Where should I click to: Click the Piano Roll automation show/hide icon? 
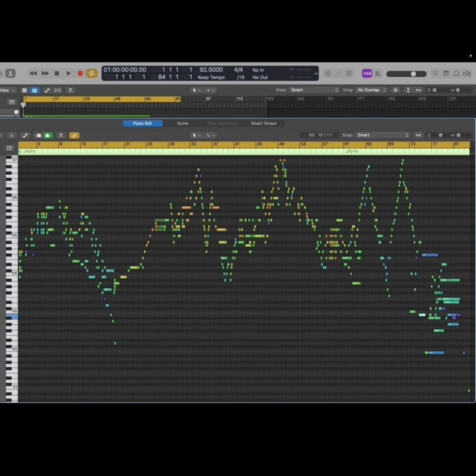point(25,135)
